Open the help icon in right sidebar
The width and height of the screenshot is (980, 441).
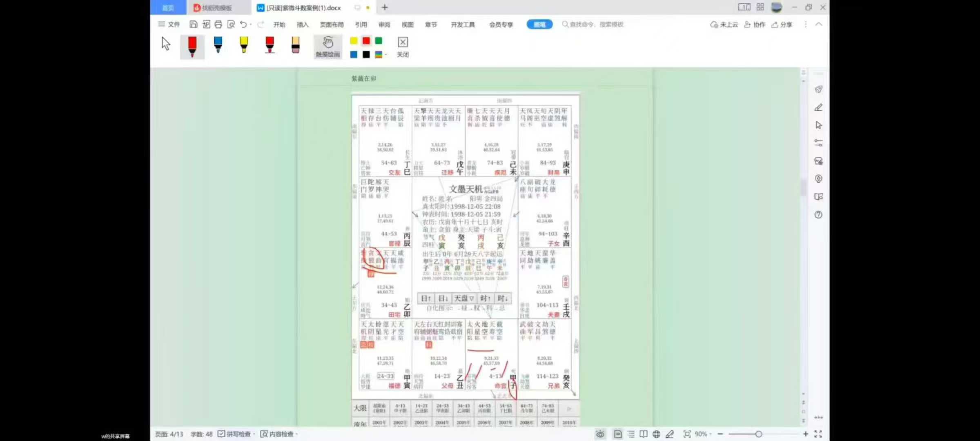[818, 215]
